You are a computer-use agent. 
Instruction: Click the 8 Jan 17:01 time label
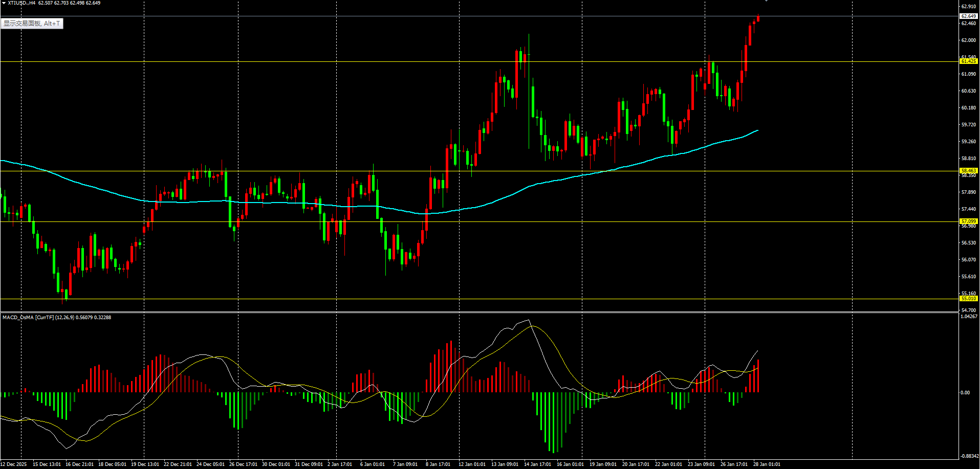tap(438, 464)
